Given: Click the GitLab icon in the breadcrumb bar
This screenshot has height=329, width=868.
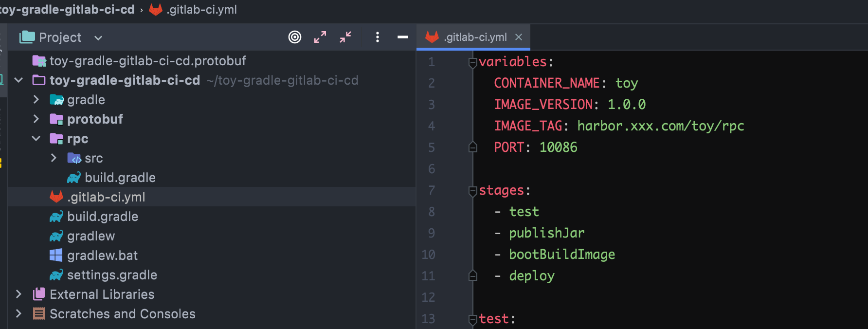Looking at the screenshot, I should (x=156, y=9).
